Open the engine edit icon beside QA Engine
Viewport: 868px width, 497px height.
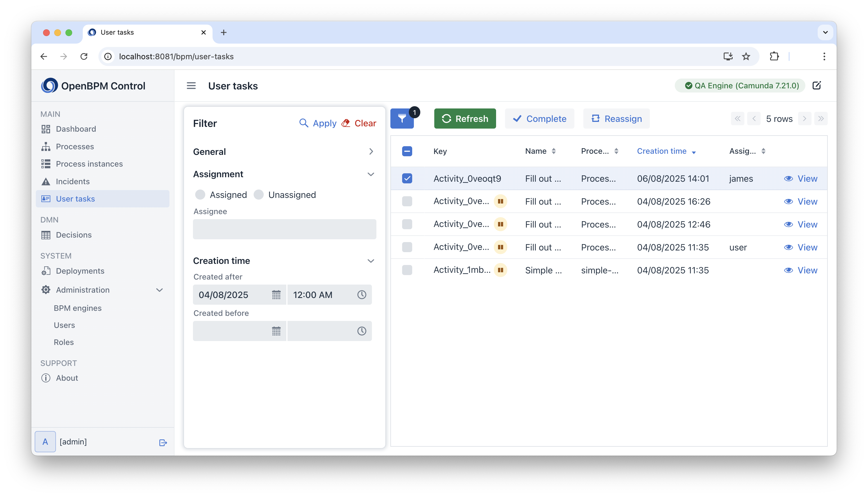[x=817, y=85]
